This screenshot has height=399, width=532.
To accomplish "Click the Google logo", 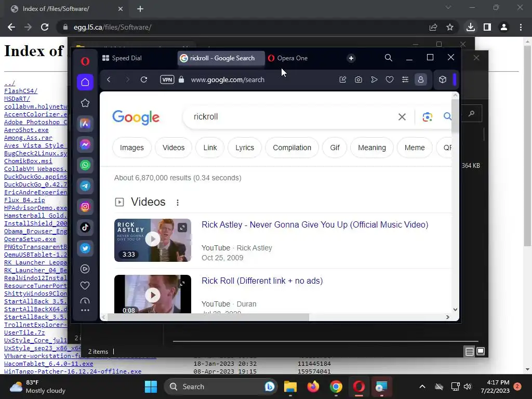I will tap(136, 117).
